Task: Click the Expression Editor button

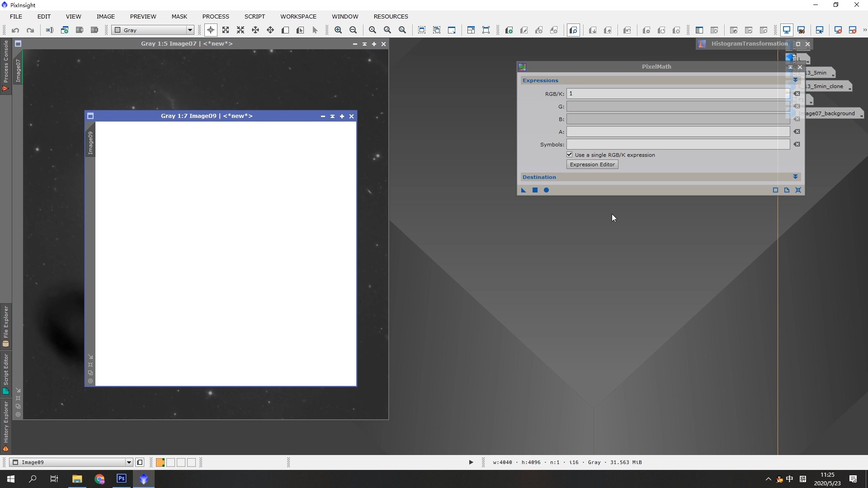Action: [x=592, y=164]
